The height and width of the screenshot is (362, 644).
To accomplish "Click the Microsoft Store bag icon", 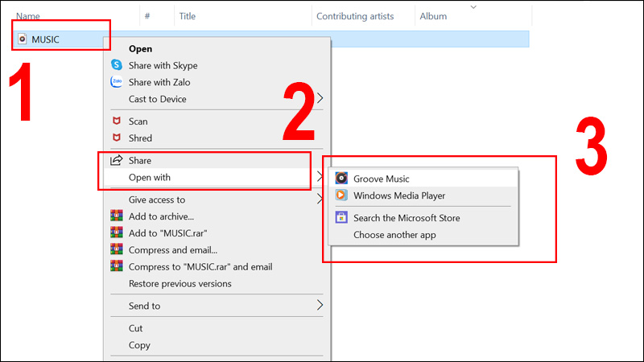I will coord(341,217).
